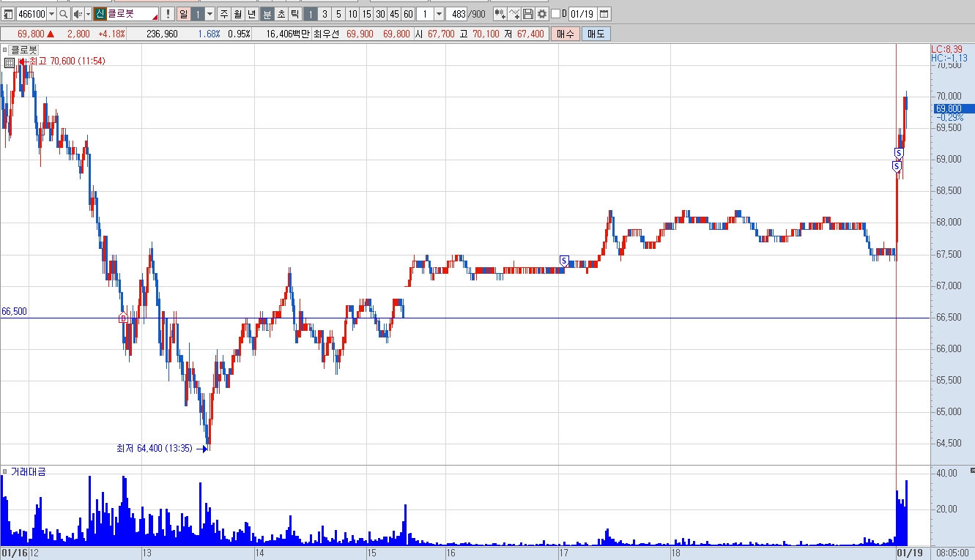This screenshot has width=975, height=560.
Task: Open the calendar date picker icon
Action: (x=604, y=14)
